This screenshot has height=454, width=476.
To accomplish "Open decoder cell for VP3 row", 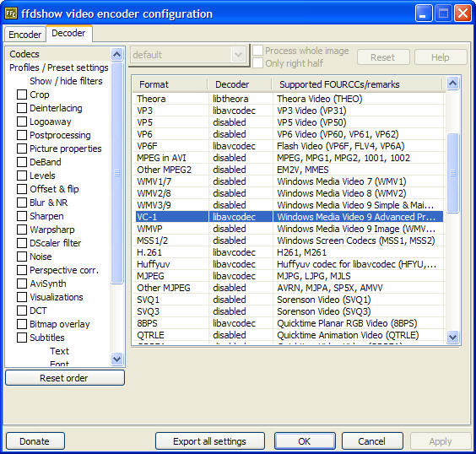I will point(241,111).
